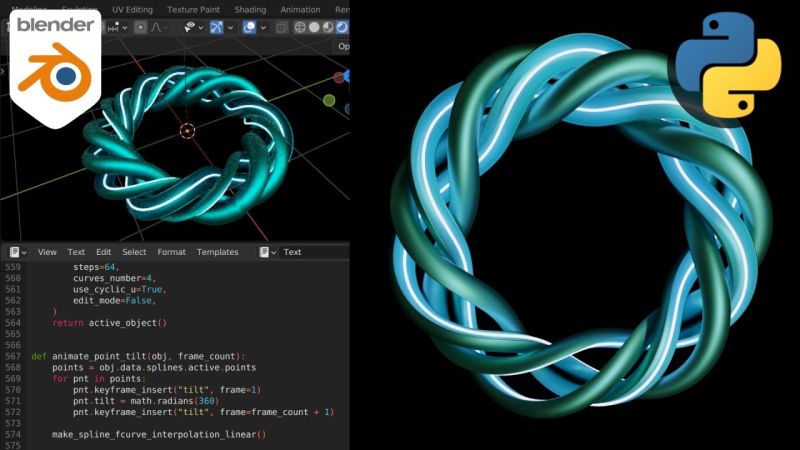Toggle the viewport gizmos button
800x450 pixels.
click(216, 27)
